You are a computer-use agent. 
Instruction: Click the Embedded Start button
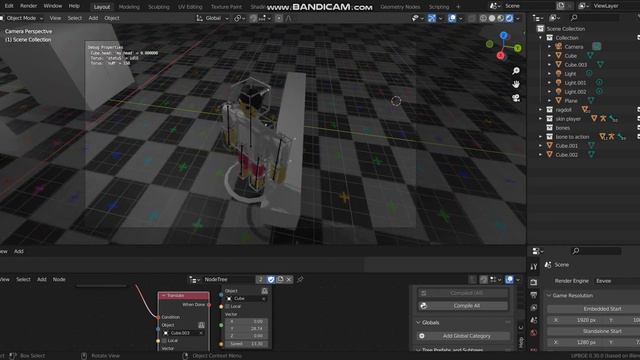[x=594, y=309]
